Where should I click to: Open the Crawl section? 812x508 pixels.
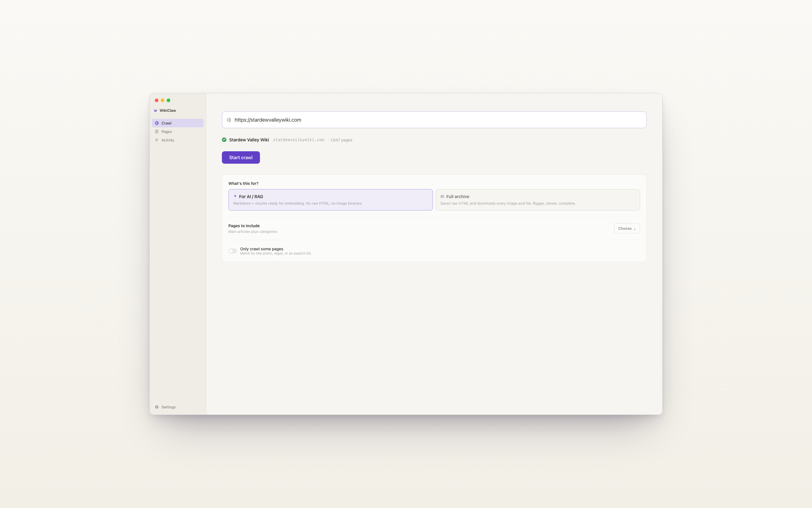(178, 123)
